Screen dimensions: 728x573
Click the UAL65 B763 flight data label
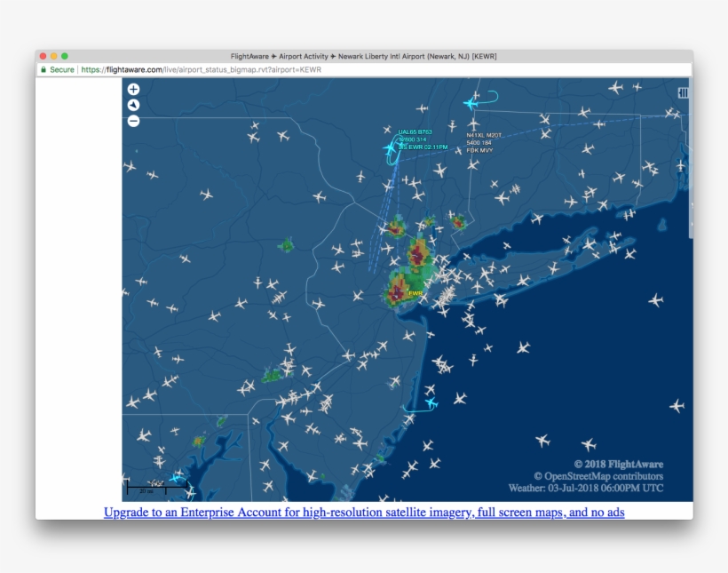point(415,131)
